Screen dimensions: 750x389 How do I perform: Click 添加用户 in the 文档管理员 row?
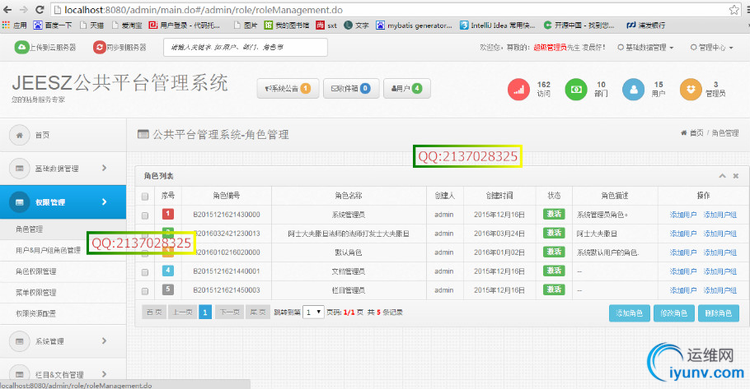pyautogui.click(x=683, y=271)
